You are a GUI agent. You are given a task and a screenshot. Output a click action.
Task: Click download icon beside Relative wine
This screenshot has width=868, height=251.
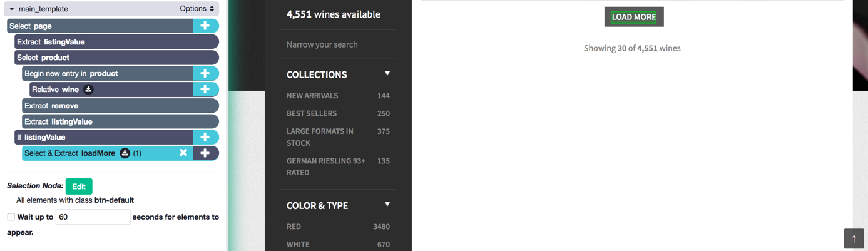click(88, 90)
